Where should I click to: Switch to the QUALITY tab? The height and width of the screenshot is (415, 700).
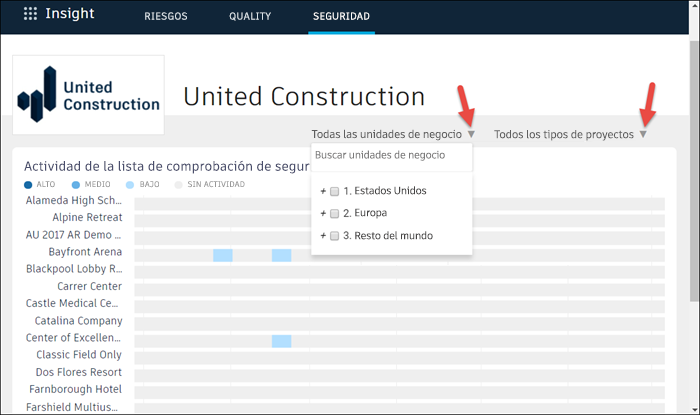coord(250,17)
